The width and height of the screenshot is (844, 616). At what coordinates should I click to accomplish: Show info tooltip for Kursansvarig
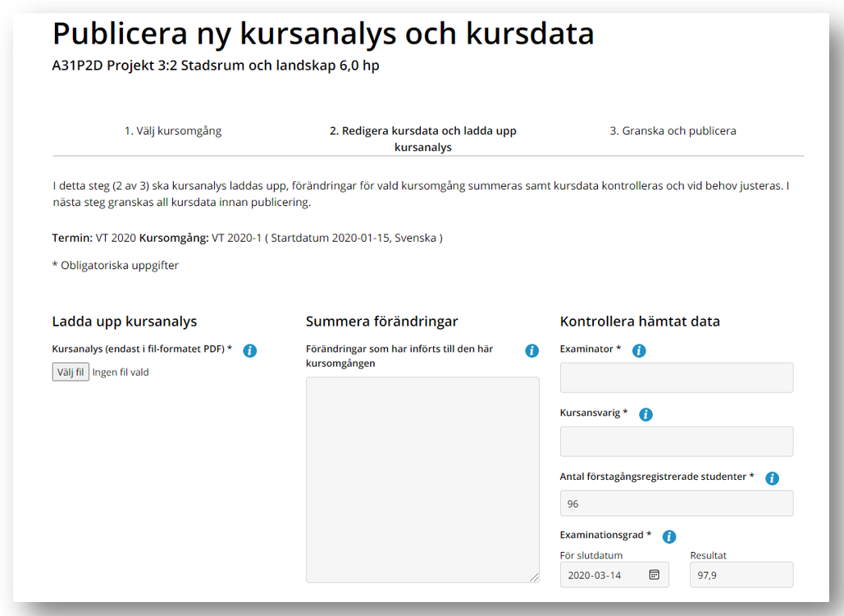[x=646, y=415]
